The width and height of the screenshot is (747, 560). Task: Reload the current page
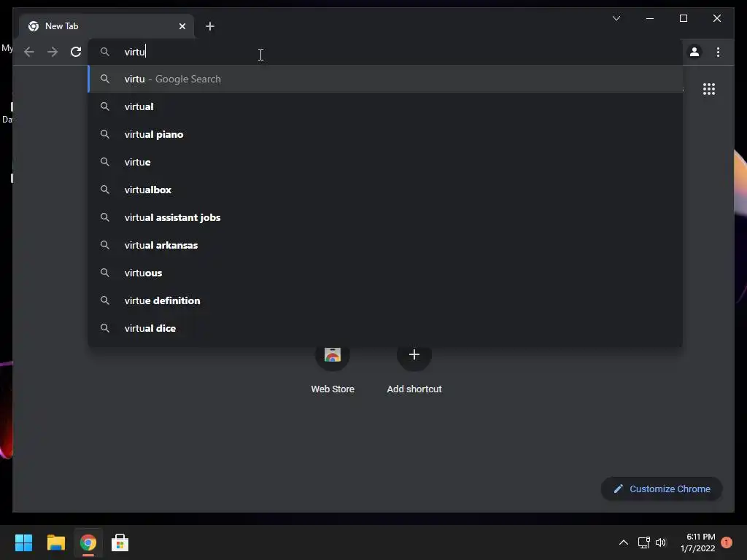[x=76, y=52]
